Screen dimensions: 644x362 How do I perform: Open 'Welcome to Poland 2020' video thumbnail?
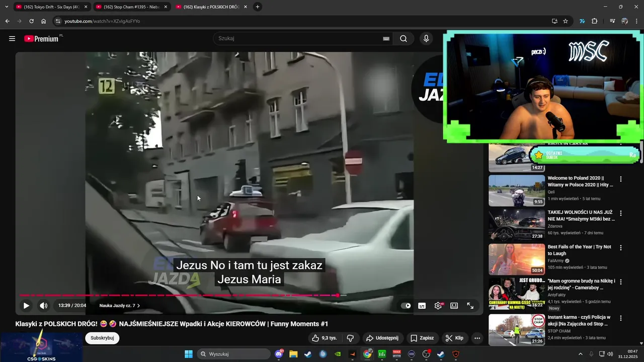[517, 191]
